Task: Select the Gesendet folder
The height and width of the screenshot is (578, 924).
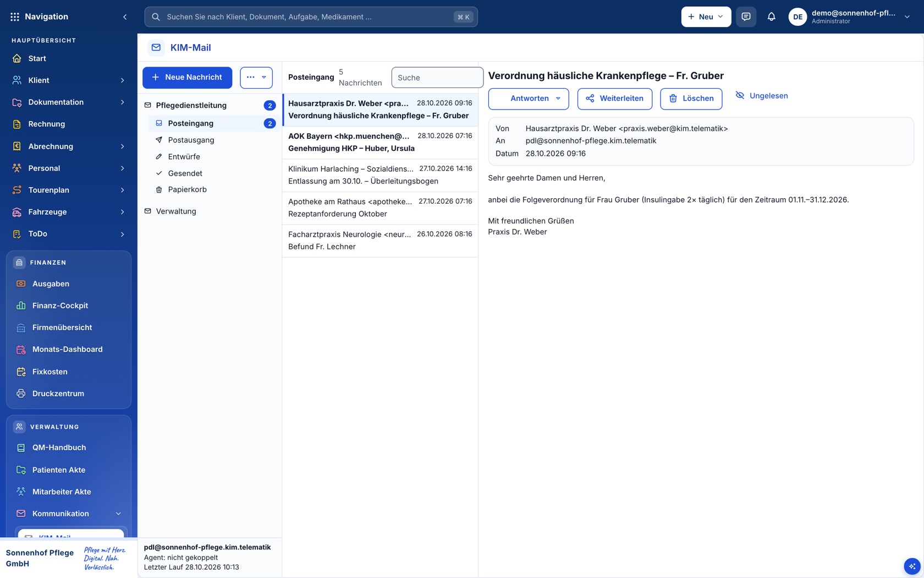Action: pos(213,173)
